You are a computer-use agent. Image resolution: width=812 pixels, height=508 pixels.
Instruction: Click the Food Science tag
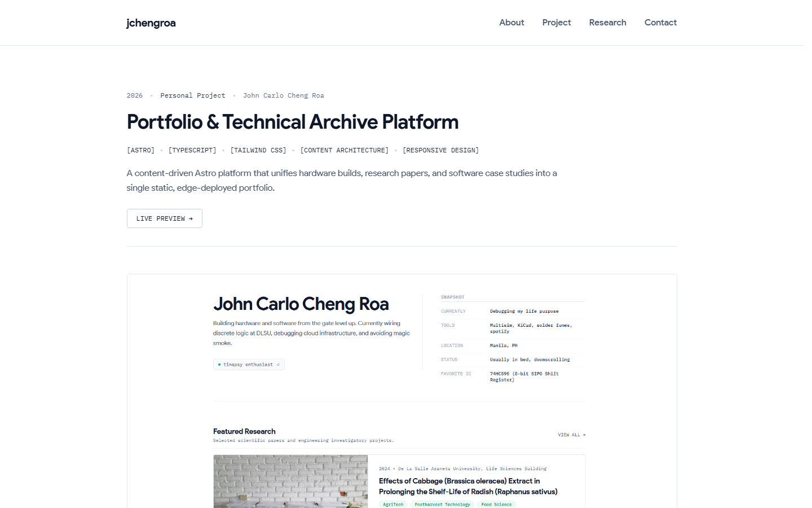[496, 504]
